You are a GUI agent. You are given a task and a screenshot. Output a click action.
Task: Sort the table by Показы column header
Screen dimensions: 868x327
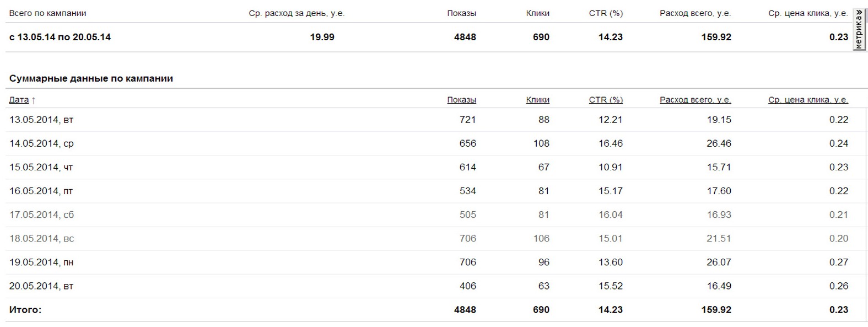(461, 100)
